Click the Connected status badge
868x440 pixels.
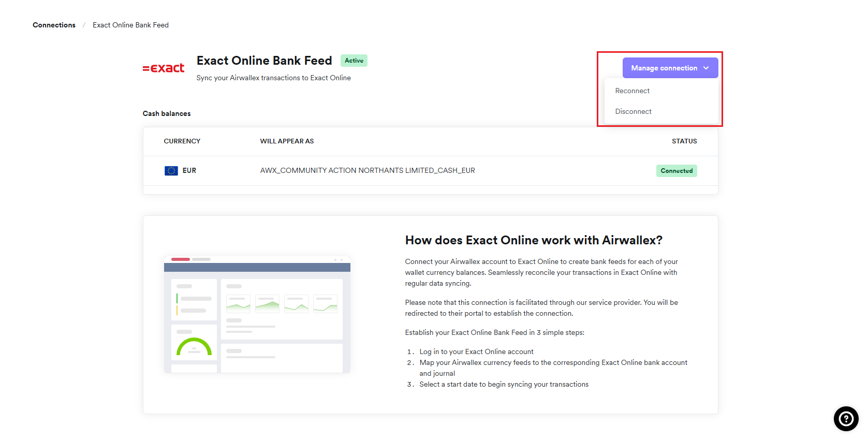(x=676, y=171)
